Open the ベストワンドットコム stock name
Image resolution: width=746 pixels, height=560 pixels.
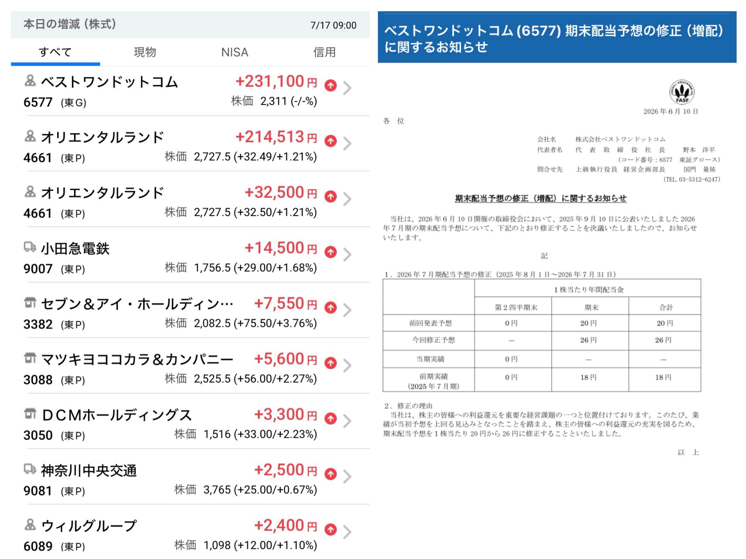(x=109, y=82)
